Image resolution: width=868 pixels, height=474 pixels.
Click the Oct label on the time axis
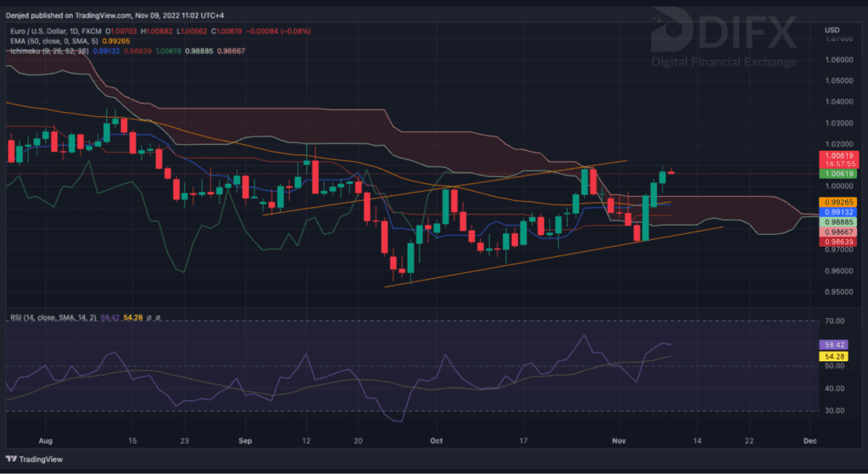tap(437, 441)
